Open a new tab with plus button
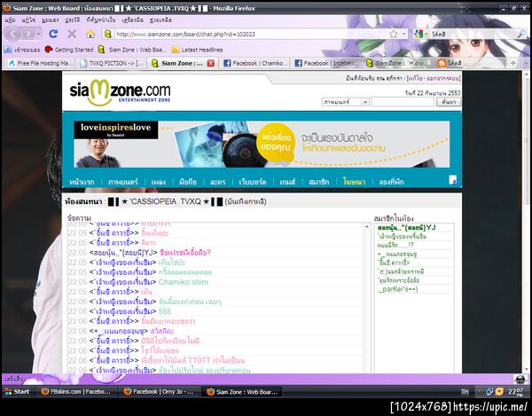 (x=513, y=63)
